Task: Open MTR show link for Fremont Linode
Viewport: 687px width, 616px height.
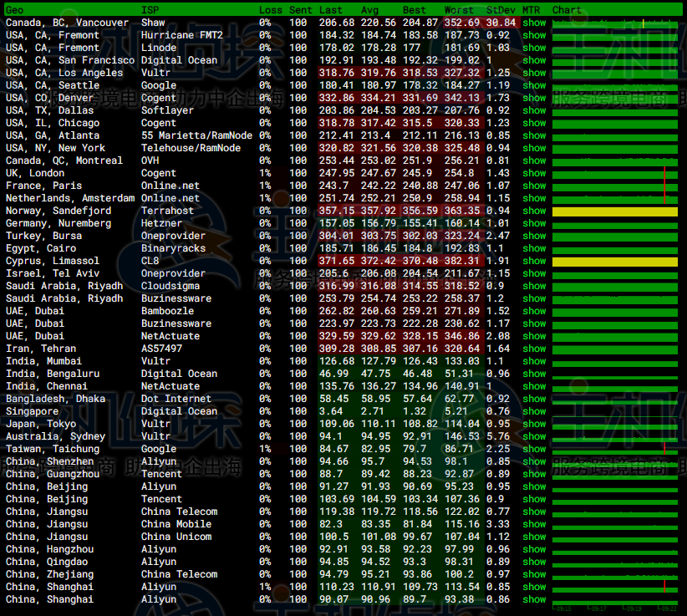Action: click(534, 48)
